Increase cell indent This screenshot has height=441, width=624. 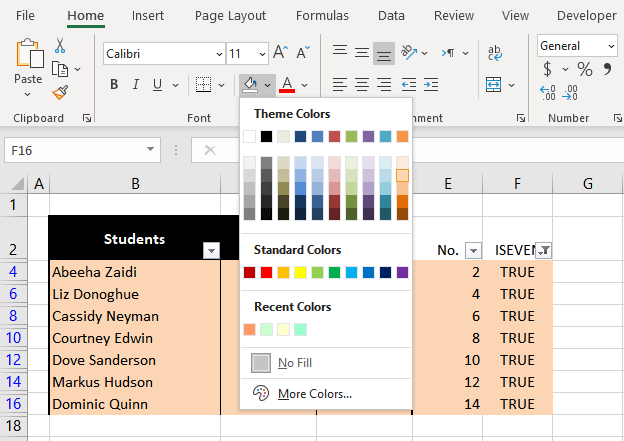tap(431, 84)
